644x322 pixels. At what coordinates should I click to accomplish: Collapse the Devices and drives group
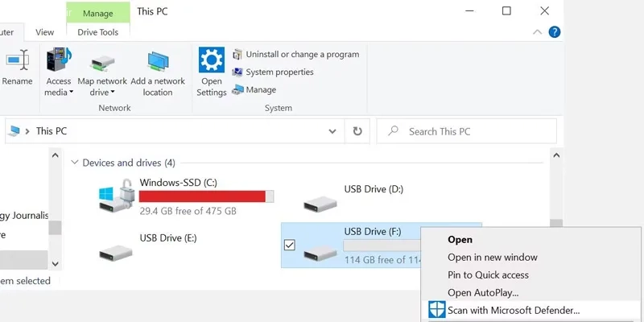pyautogui.click(x=75, y=163)
